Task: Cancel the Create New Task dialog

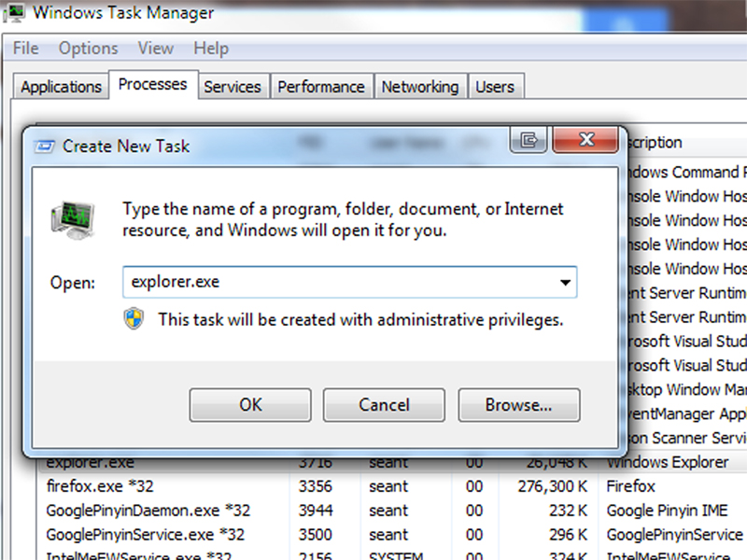Action: pos(384,405)
